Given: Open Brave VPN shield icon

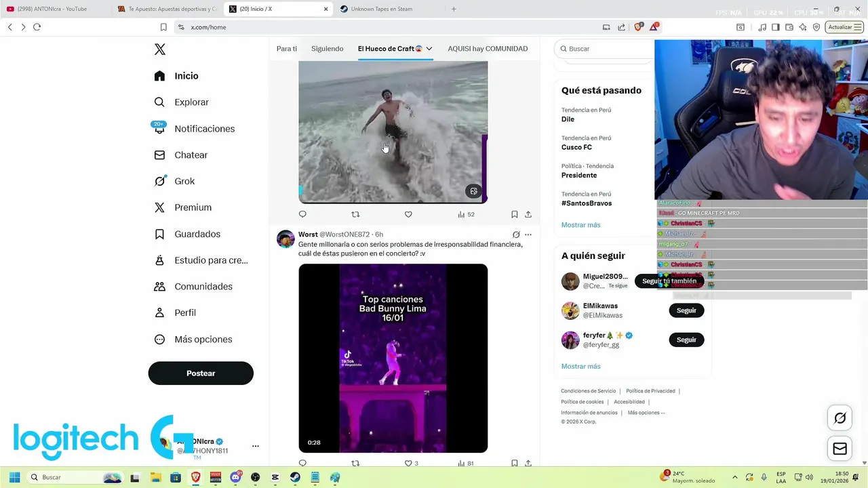Looking at the screenshot, I should [x=816, y=27].
